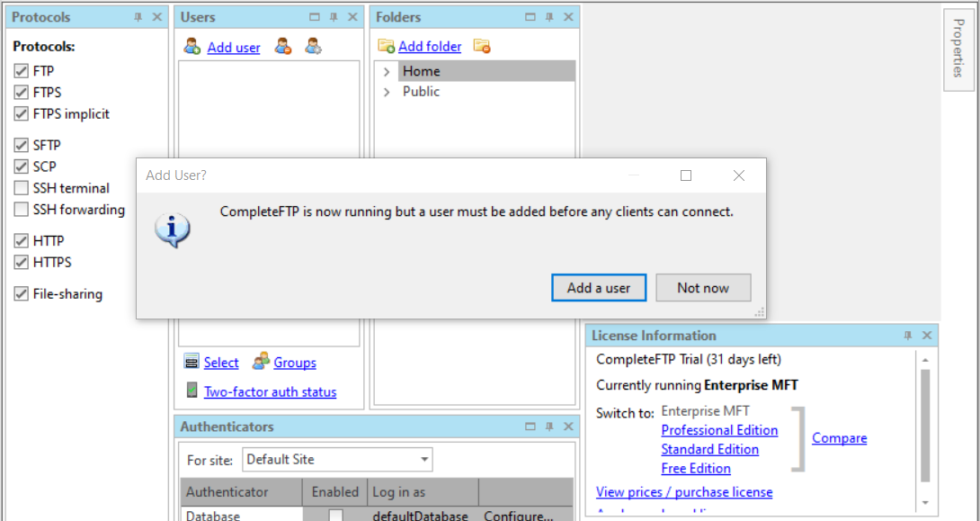The image size is (980, 521).
Task: Maximize the Folders panel
Action: pos(530,17)
